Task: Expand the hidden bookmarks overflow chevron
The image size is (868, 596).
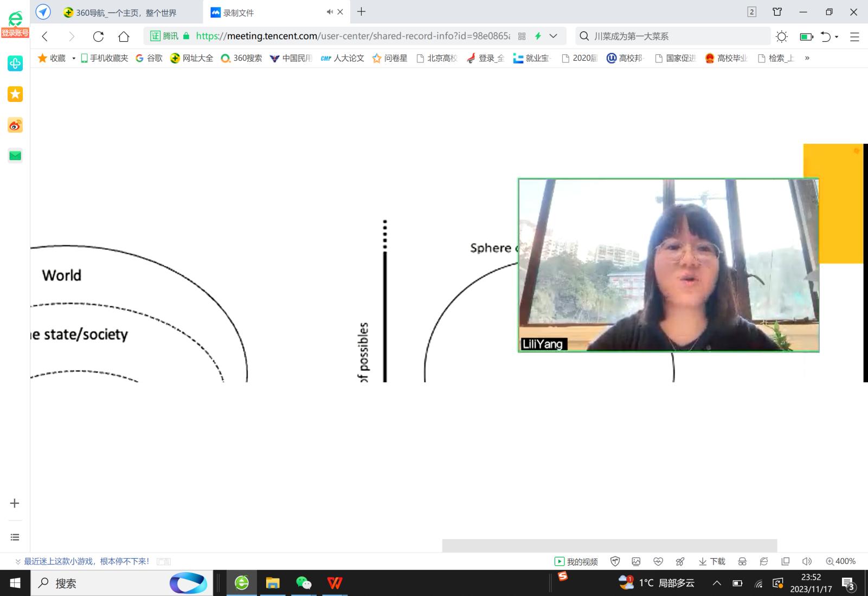Action: tap(807, 58)
